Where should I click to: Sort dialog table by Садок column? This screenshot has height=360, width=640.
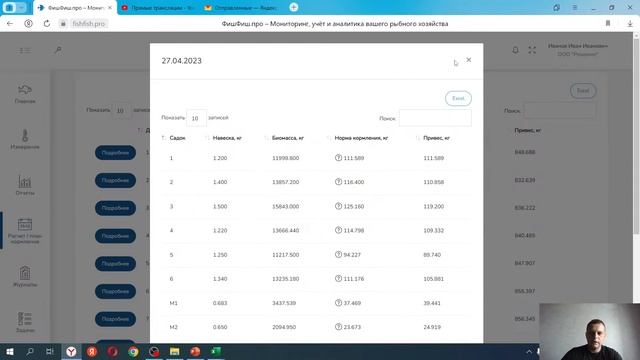click(177, 138)
